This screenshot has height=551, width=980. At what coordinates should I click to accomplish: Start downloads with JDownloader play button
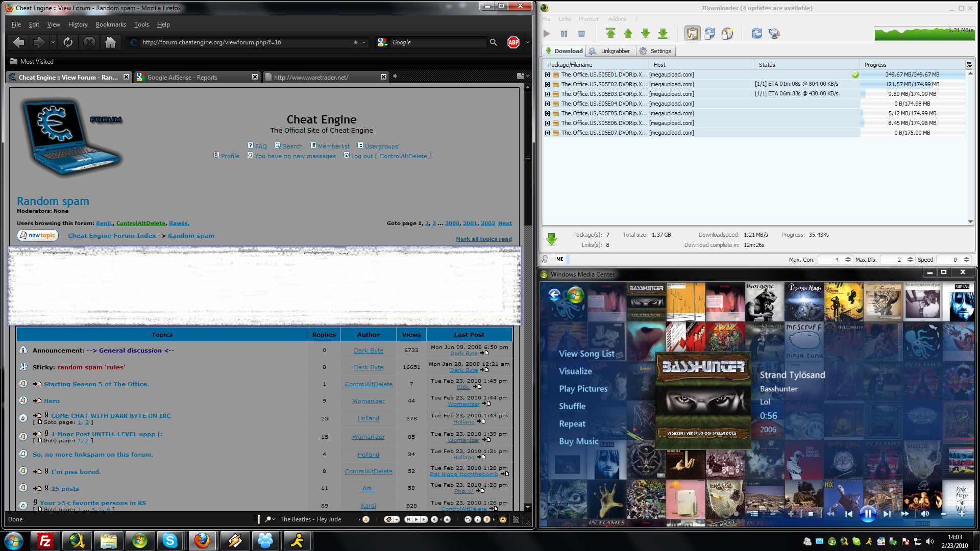547,34
